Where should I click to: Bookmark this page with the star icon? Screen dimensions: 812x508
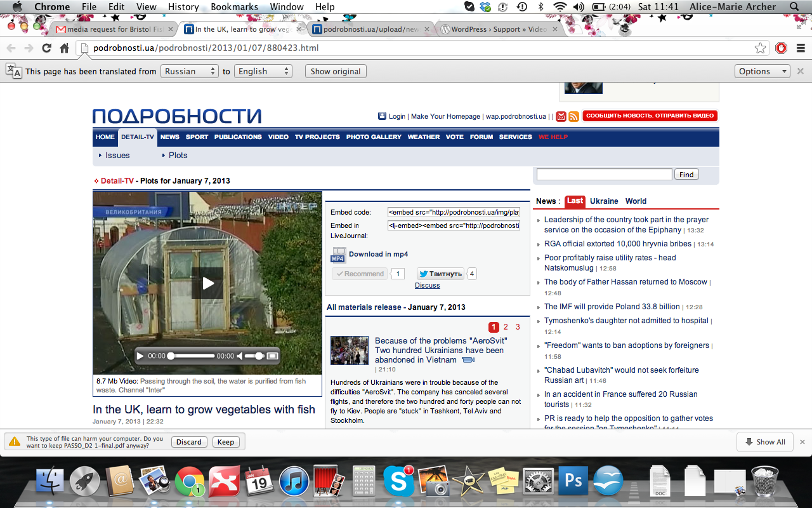point(760,48)
